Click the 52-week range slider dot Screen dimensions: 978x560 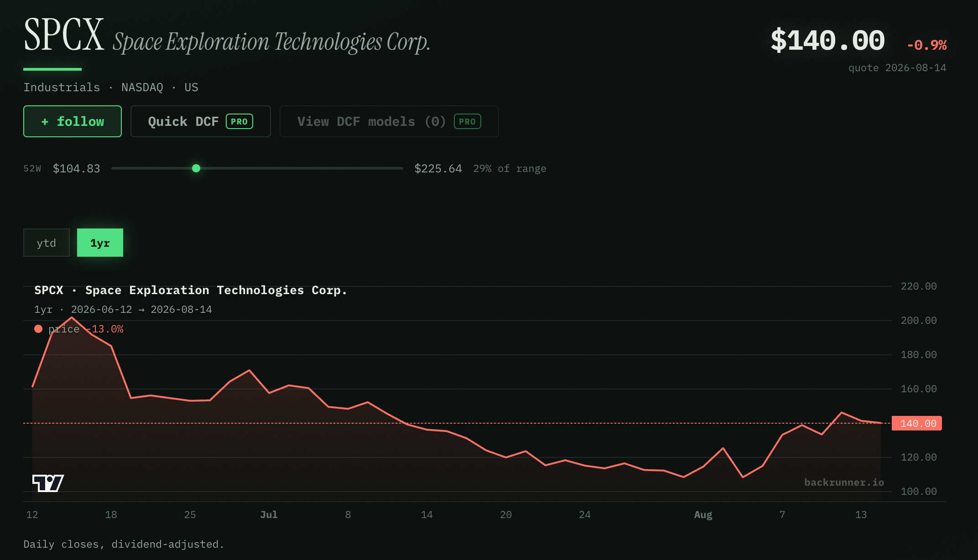point(196,168)
